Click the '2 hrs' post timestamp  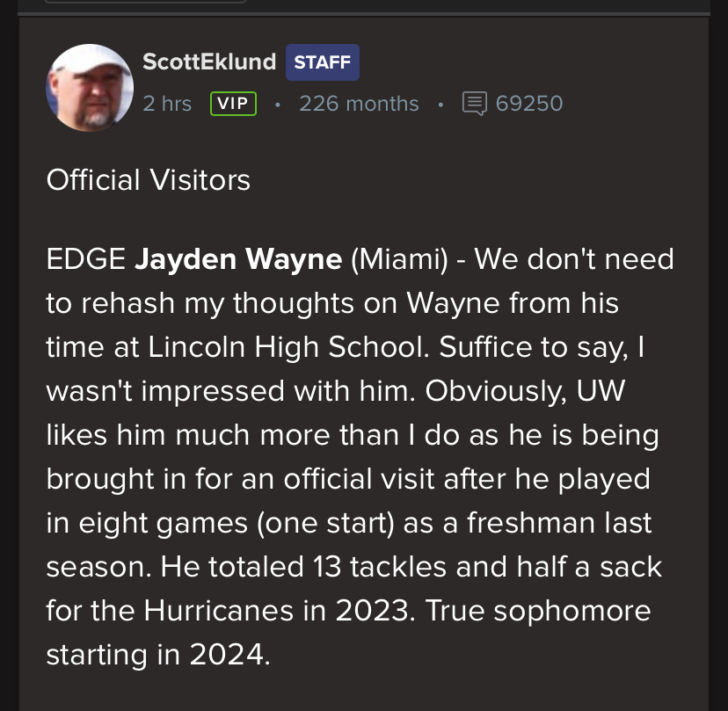pyautogui.click(x=167, y=104)
